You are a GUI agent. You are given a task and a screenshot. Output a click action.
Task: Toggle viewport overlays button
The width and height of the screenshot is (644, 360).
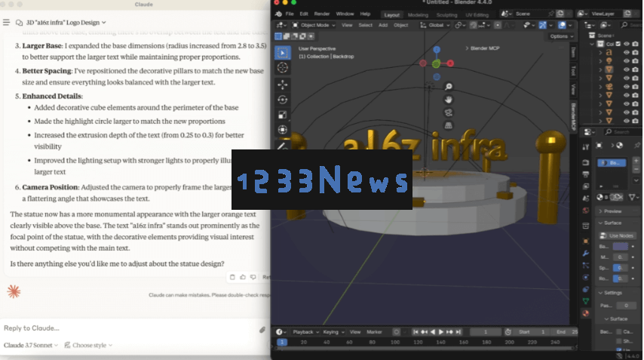click(x=562, y=25)
